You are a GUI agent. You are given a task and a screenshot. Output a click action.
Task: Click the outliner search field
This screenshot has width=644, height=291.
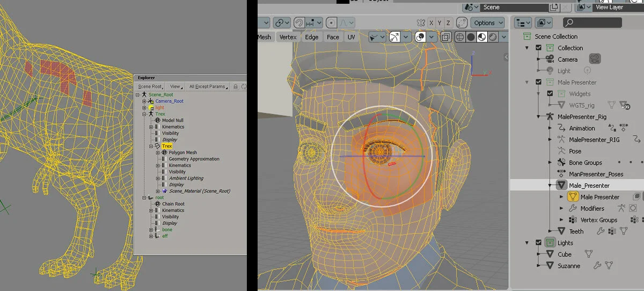coord(592,23)
